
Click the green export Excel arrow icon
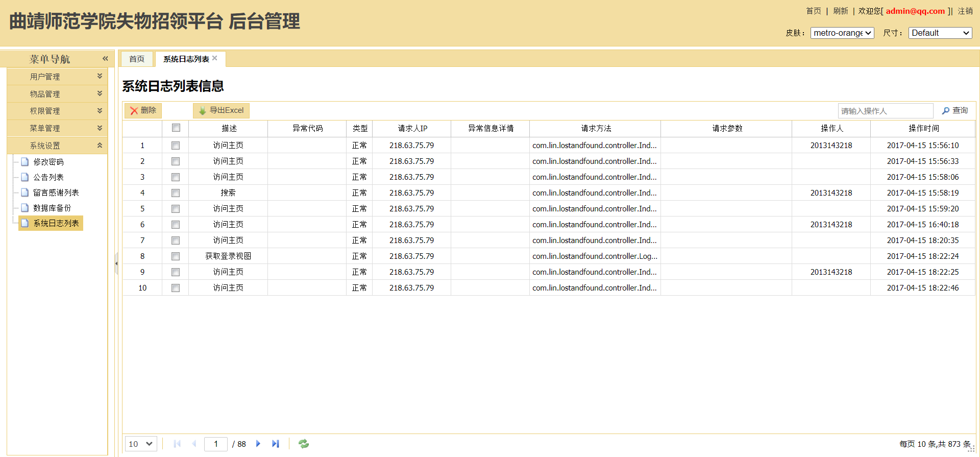[203, 111]
